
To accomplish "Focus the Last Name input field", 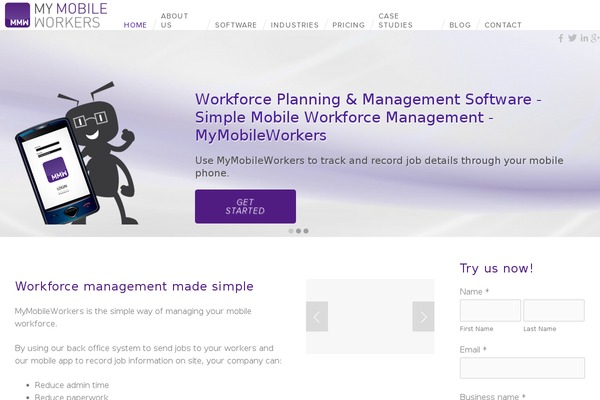I will point(554,310).
